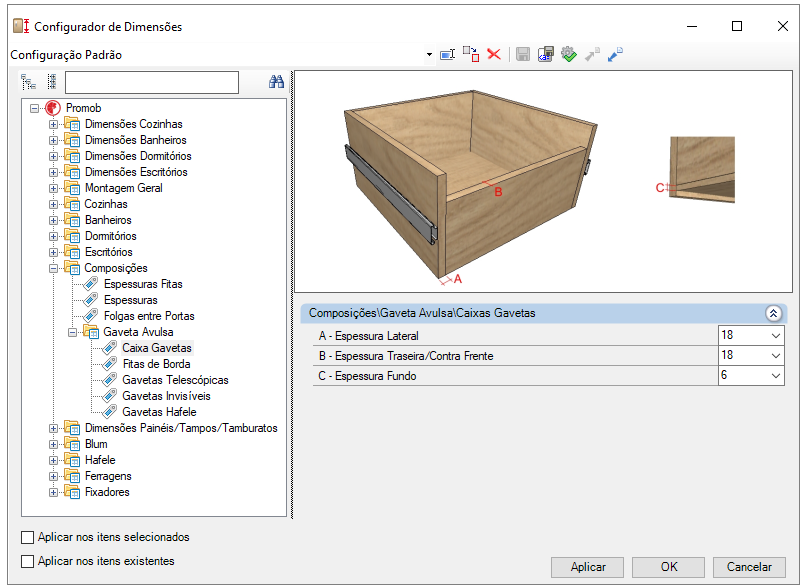Select Domitórios tree item
Screen dimensions: 809x588
[110, 236]
